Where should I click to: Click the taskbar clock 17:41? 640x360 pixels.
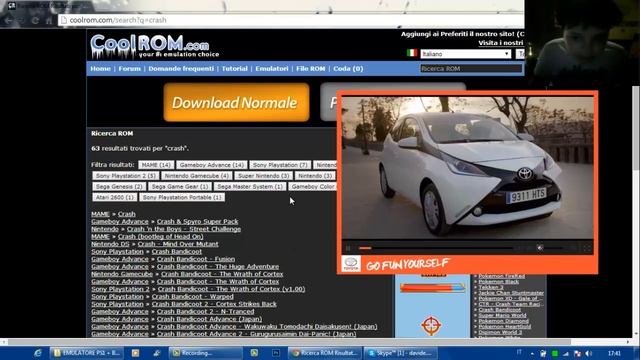614,353
